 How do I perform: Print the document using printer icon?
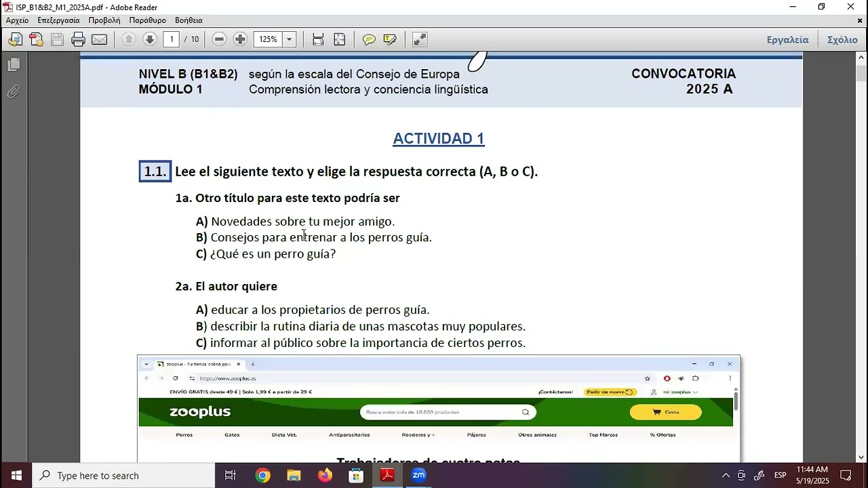tap(78, 39)
